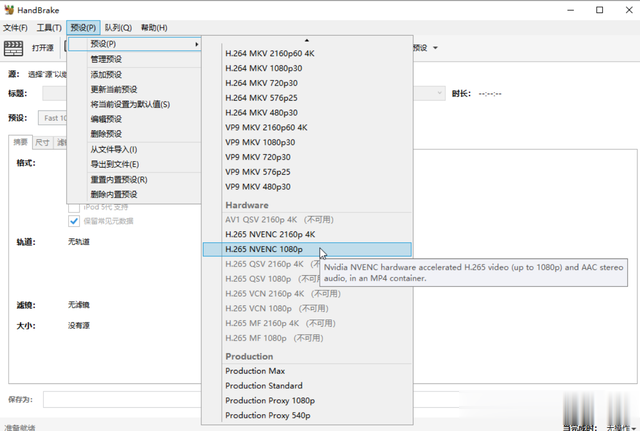
Task: Switch to the 尺寸 tab
Action: click(42, 142)
